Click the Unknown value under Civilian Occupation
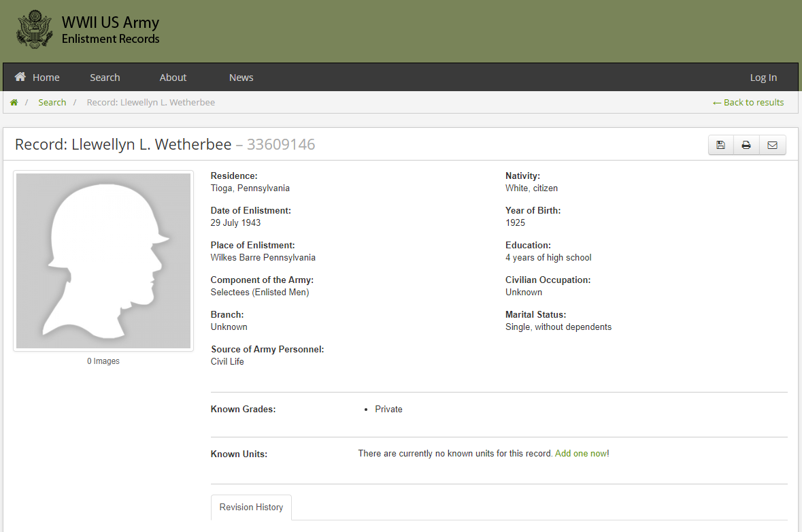Image resolution: width=802 pixels, height=532 pixels. click(x=524, y=293)
